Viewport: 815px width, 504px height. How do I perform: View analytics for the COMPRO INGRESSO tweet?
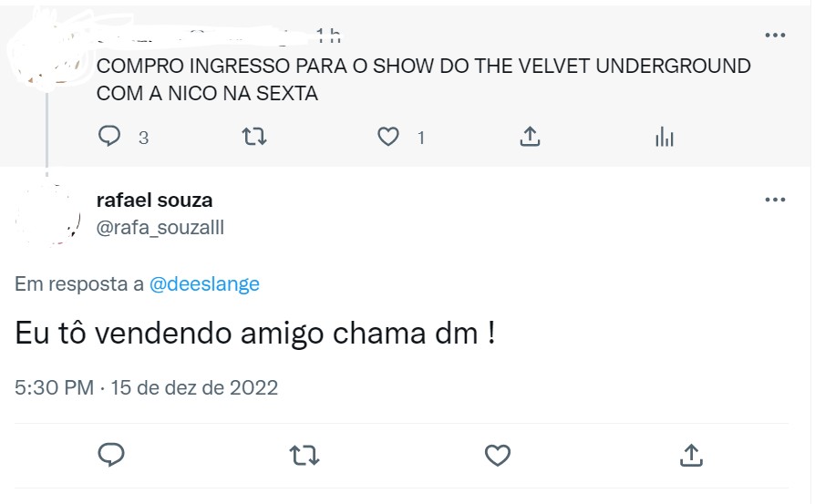(665, 138)
